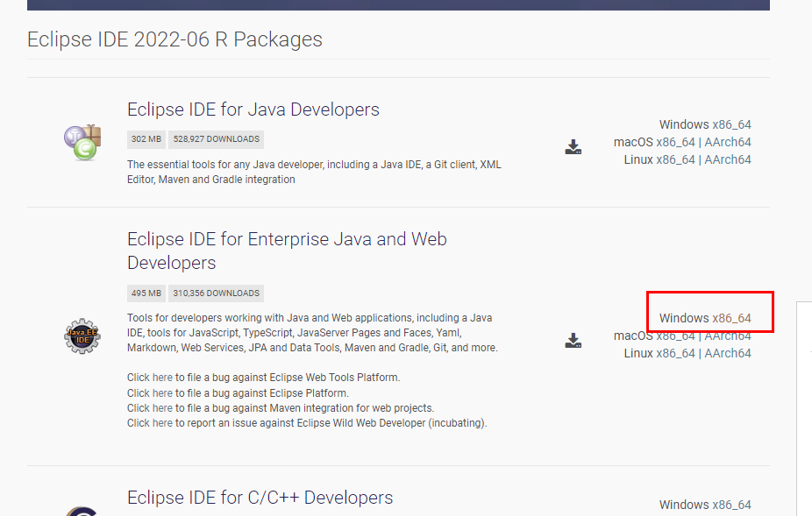Click download icon for Enterprise Java package
Viewport: 812px width, 516px height.
(573, 341)
